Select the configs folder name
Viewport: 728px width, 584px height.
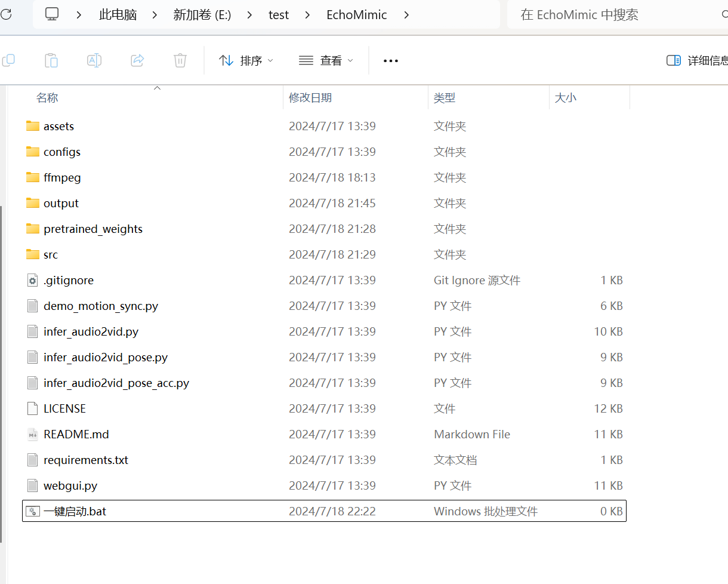click(x=62, y=152)
